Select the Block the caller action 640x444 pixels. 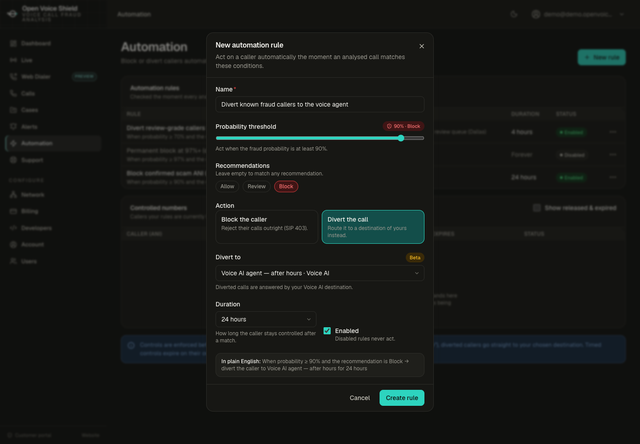pyautogui.click(x=267, y=227)
